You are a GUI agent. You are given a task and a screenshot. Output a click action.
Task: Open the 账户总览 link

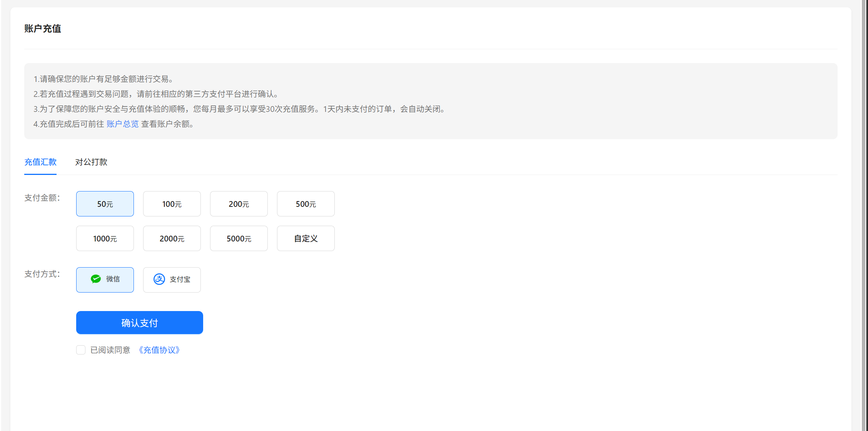click(x=122, y=124)
